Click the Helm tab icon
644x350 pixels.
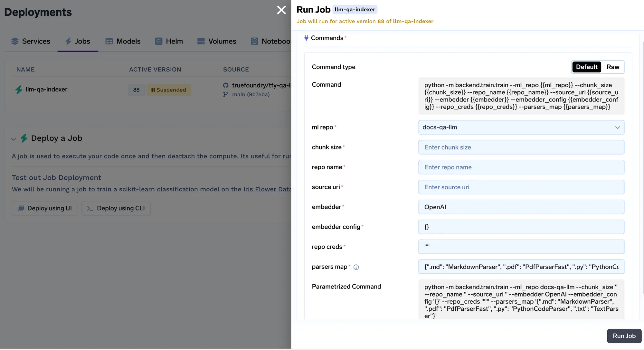(159, 41)
